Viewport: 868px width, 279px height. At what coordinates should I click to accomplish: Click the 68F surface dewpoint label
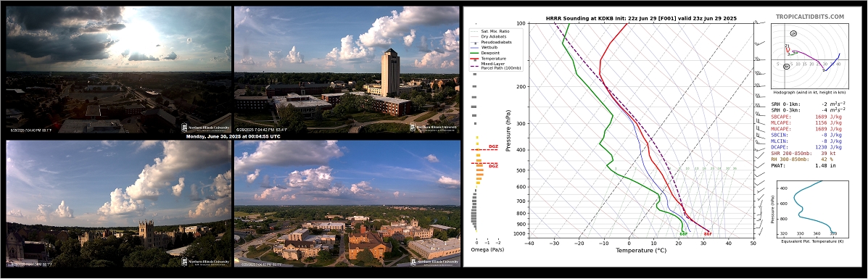point(684,233)
